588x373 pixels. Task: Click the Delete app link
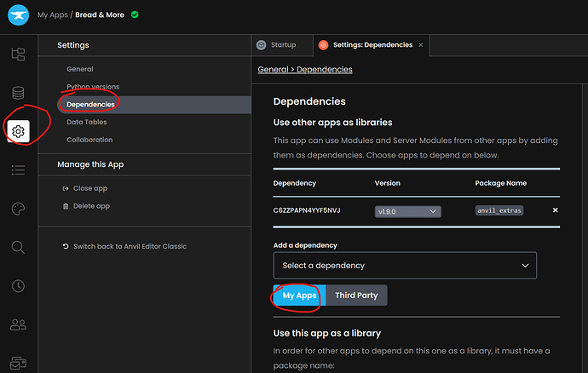tap(91, 206)
